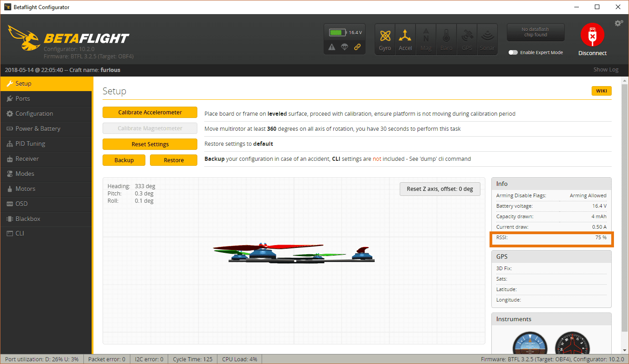The image size is (629, 364).
Task: Toggle Enable Expert Mode switch
Action: point(513,52)
